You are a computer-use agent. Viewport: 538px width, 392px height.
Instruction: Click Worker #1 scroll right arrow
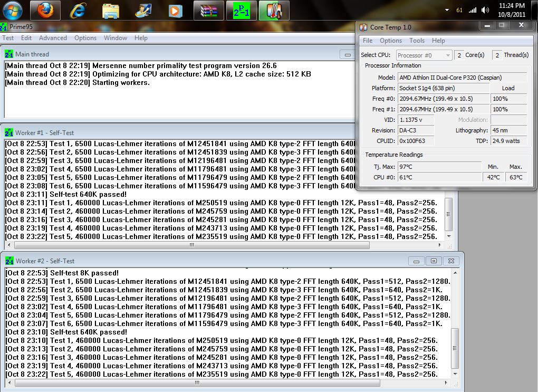coord(439,245)
